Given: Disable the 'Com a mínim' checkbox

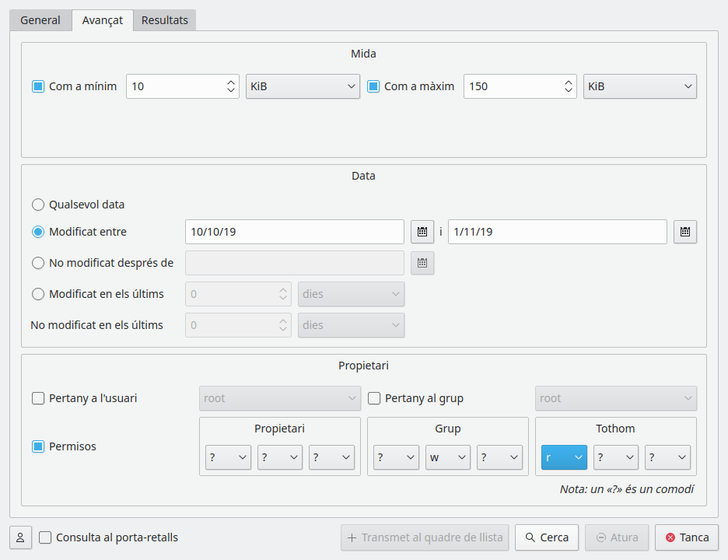Looking at the screenshot, I should coord(38,86).
